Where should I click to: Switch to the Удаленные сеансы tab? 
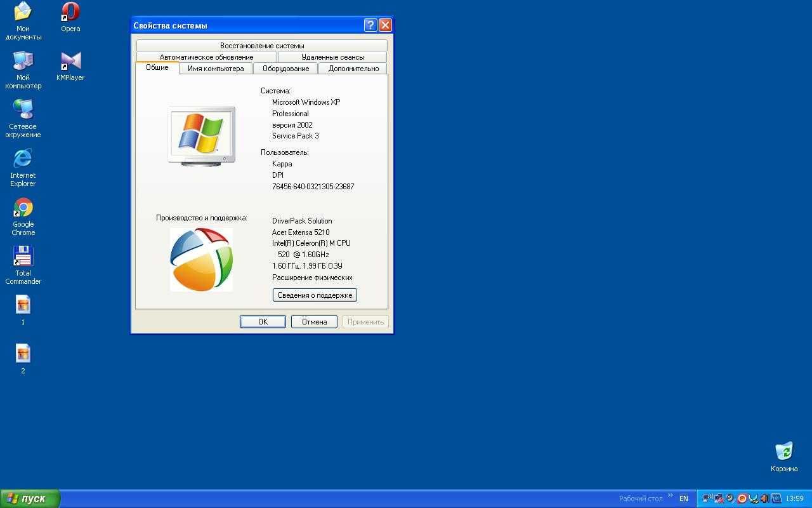[332, 57]
